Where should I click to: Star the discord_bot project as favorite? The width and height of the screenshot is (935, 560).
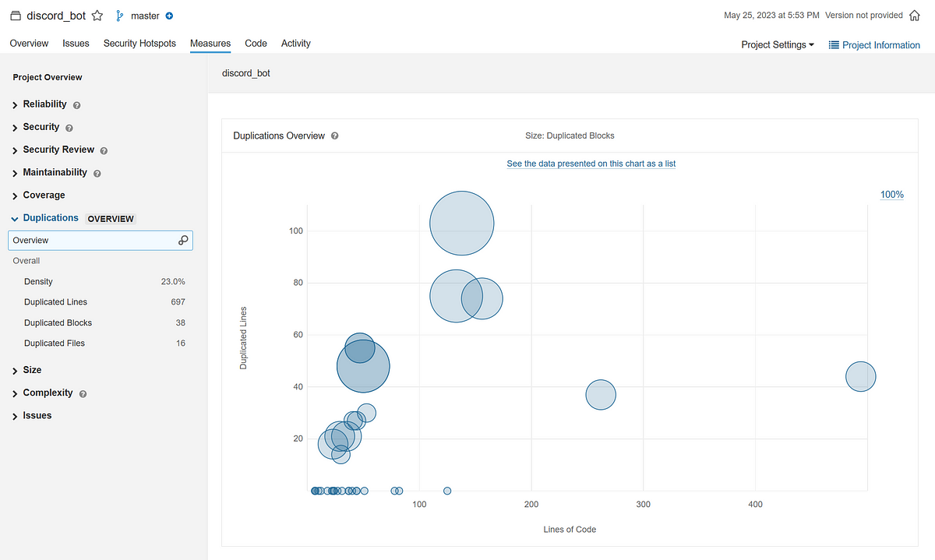pyautogui.click(x=96, y=15)
